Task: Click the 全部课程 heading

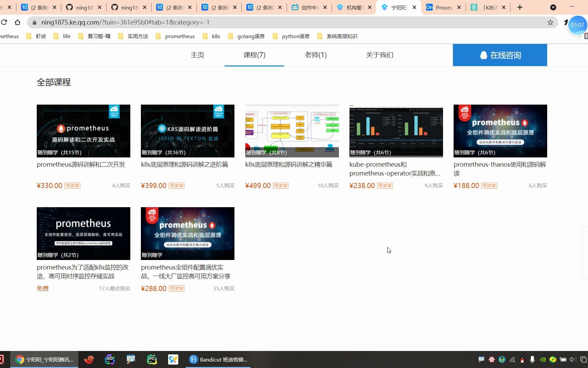Action: coord(54,82)
